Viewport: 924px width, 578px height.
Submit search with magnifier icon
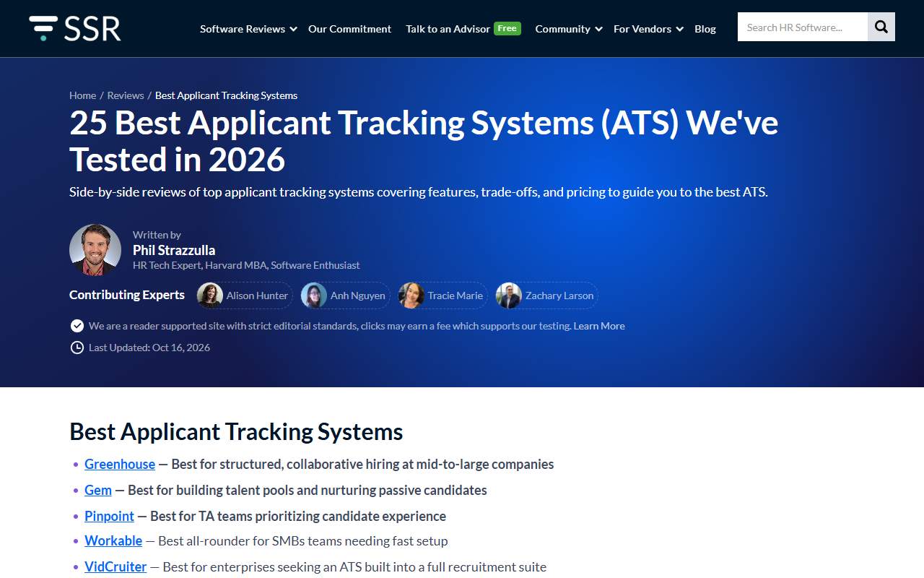click(x=881, y=27)
